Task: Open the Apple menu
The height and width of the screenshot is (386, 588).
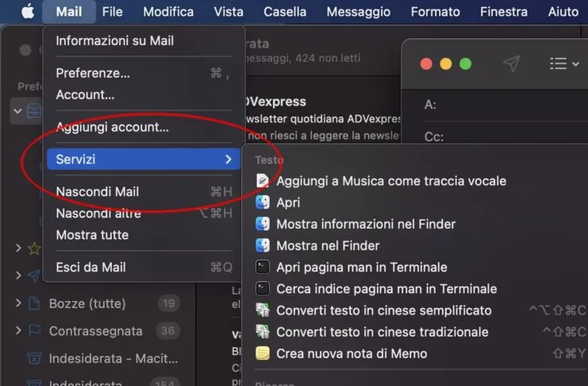Action: click(x=28, y=11)
